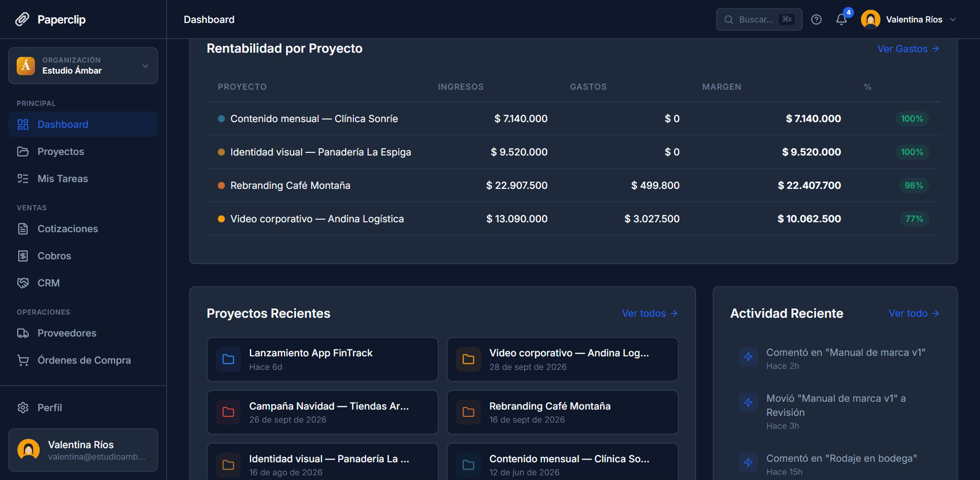
Task: Click the Proyectos folder icon
Action: (23, 151)
